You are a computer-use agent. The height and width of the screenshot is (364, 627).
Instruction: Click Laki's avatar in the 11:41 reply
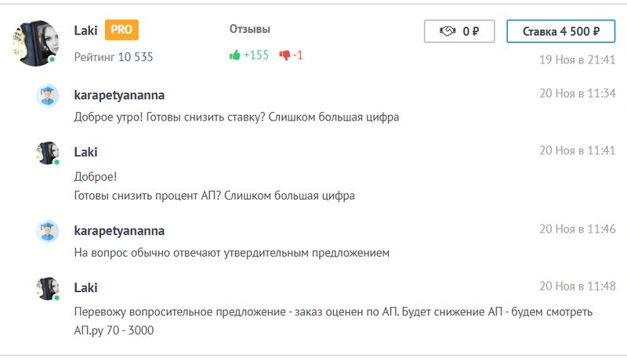click(48, 153)
